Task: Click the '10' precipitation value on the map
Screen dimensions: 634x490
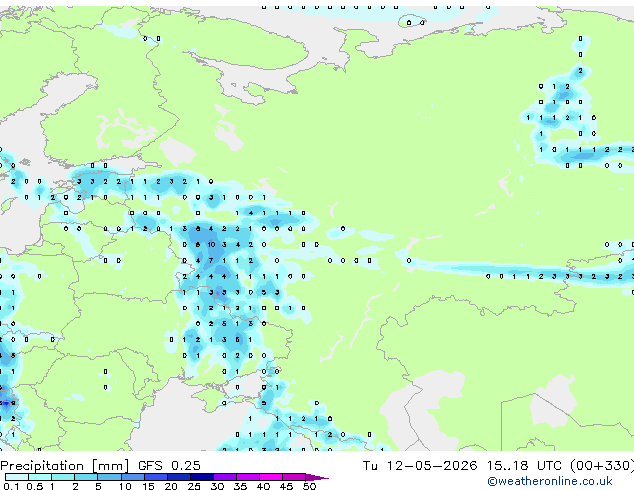Action: pyautogui.click(x=211, y=245)
